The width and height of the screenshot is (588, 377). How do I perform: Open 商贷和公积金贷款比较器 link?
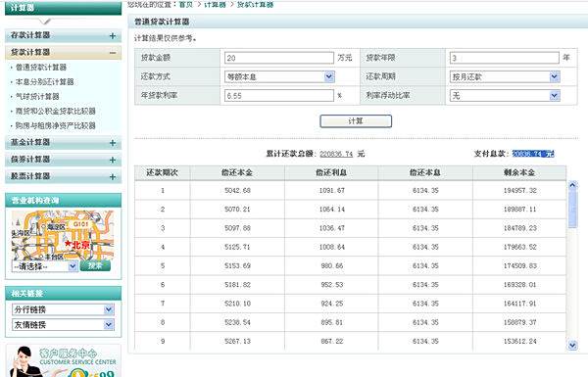pos(56,112)
